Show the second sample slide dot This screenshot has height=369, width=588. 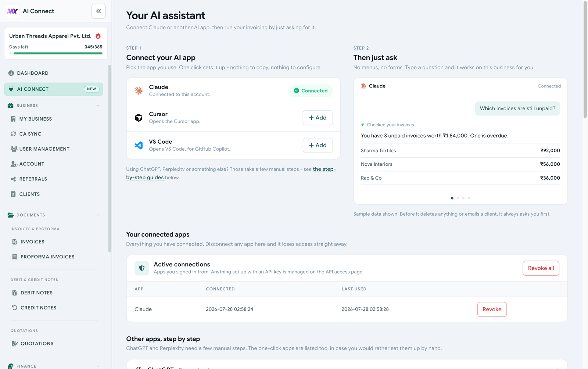tap(458, 198)
